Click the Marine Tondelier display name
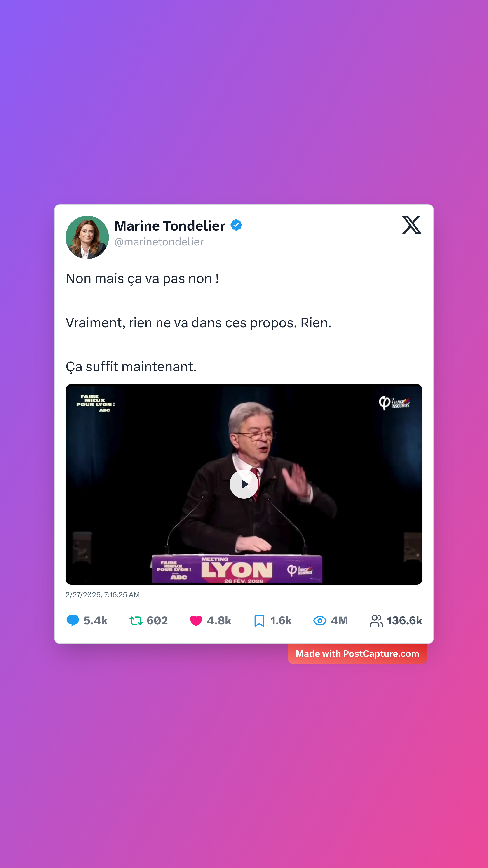 pos(170,226)
